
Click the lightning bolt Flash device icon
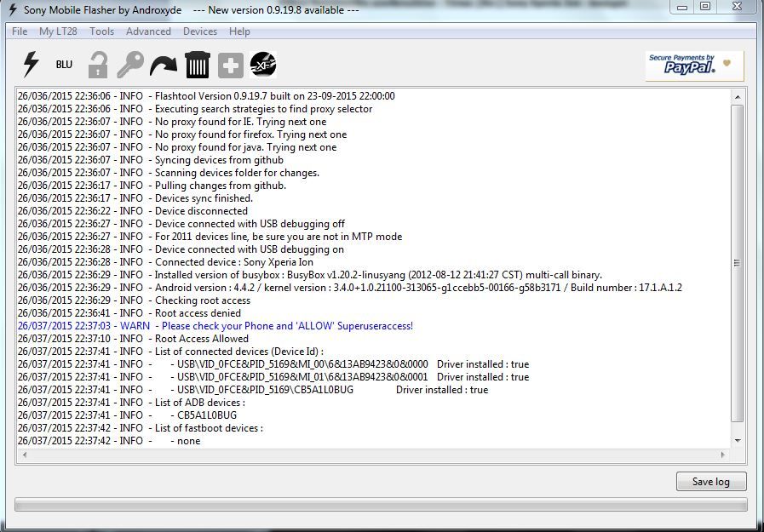[x=32, y=64]
